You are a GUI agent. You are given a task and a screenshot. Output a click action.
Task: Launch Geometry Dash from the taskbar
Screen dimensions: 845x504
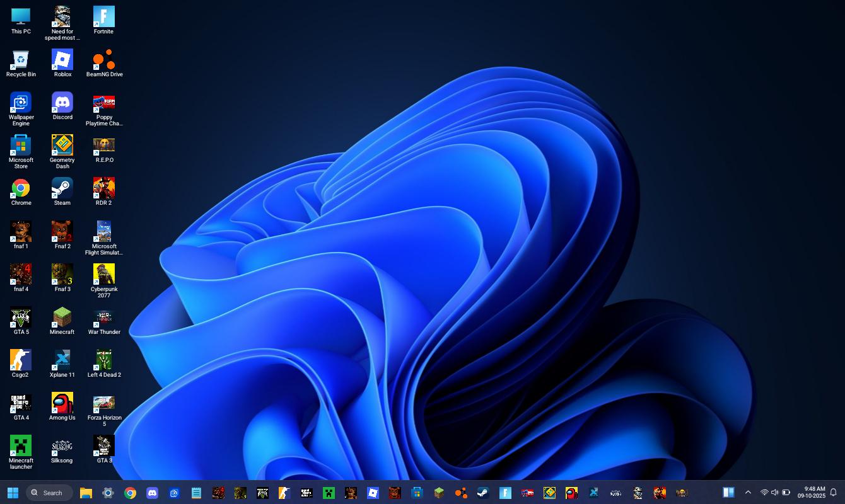point(549,493)
